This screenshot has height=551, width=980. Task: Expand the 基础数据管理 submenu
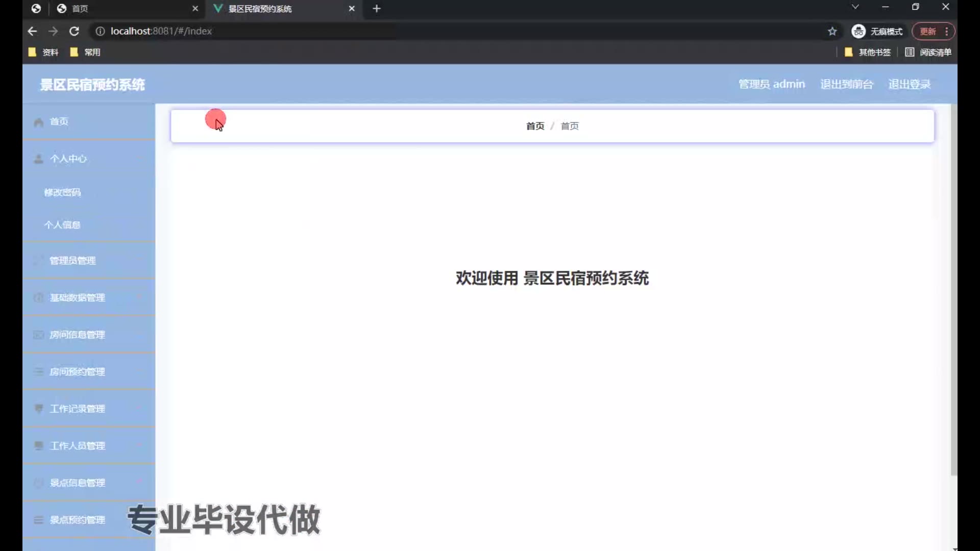click(78, 298)
